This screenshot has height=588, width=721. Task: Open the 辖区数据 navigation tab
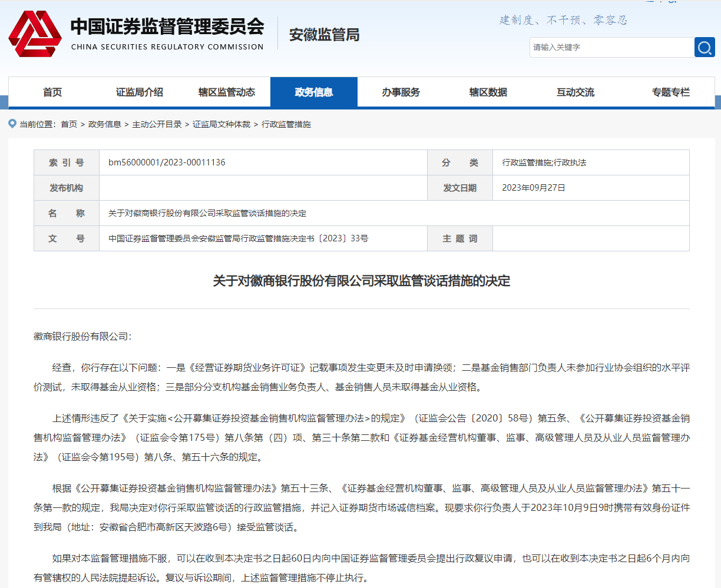tap(488, 92)
